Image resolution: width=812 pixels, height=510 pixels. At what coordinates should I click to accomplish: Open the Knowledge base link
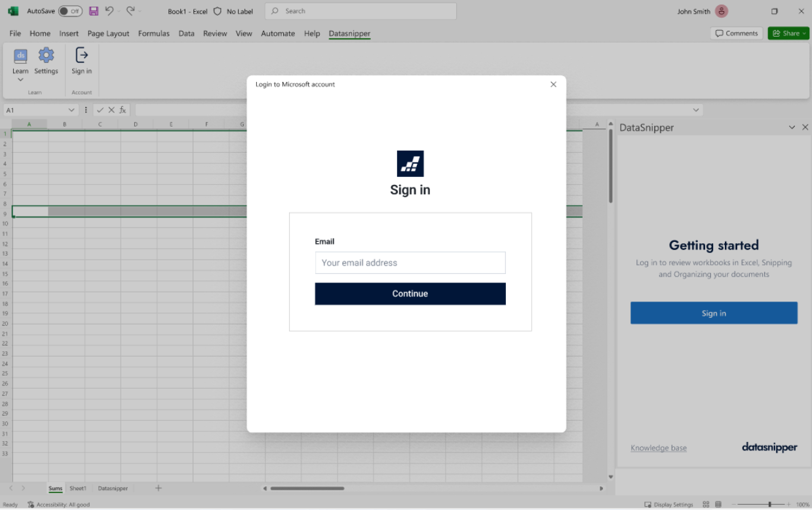pos(658,447)
